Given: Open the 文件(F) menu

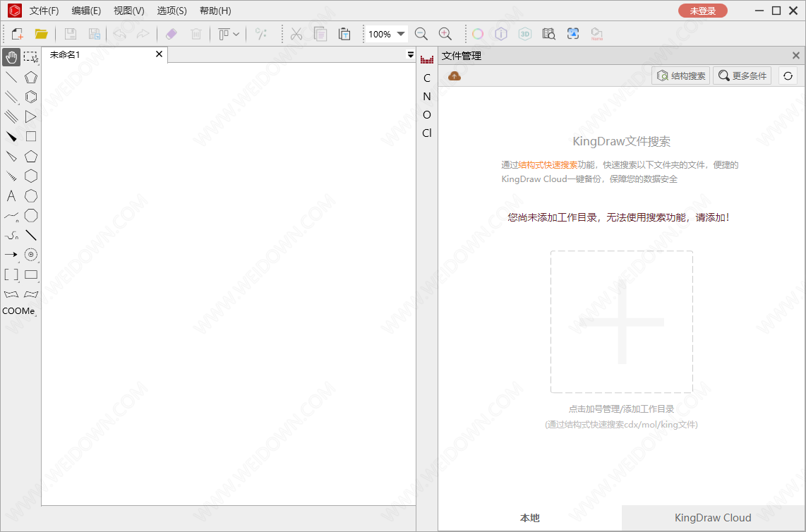Looking at the screenshot, I should click(x=44, y=11).
